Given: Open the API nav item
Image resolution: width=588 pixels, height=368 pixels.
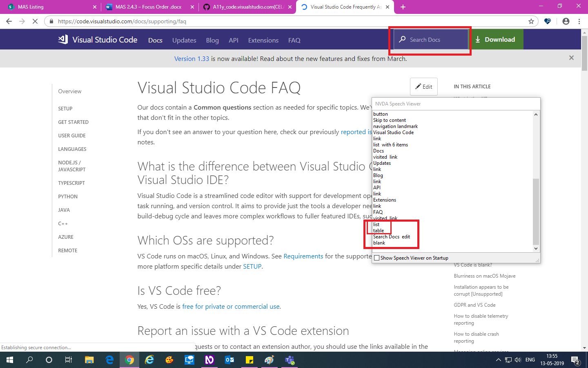Looking at the screenshot, I should 234,40.
